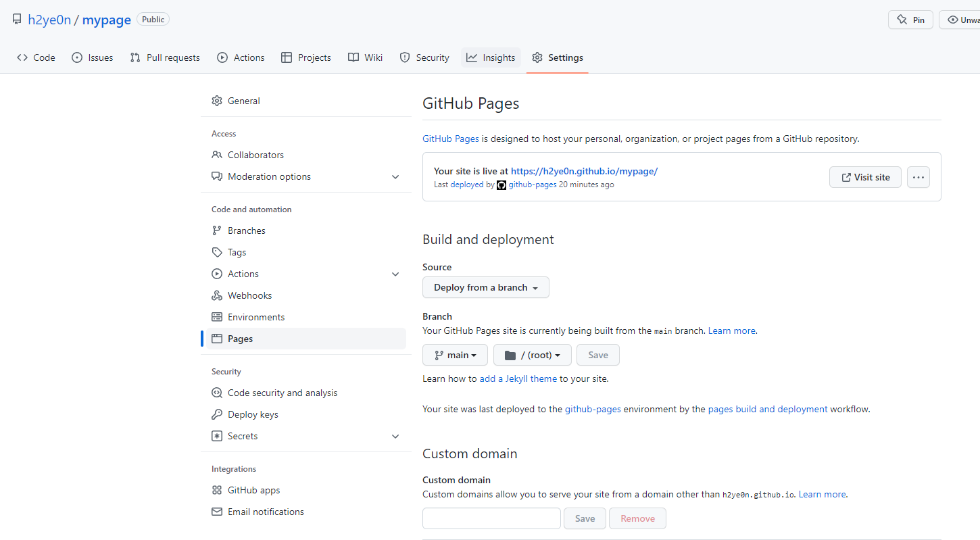Screen dimensions: 980x540
Task: Open the 'pages build and deployment' workflow link
Action: pyautogui.click(x=768, y=409)
